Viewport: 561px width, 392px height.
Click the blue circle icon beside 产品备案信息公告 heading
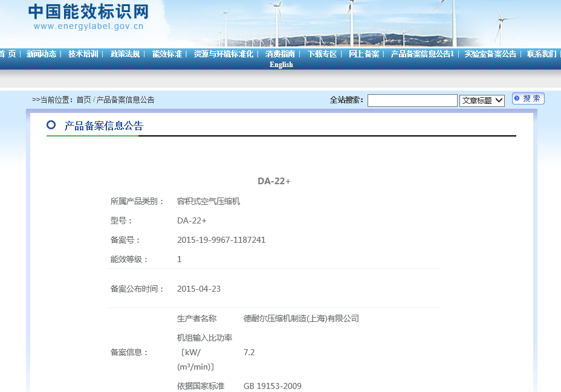pos(51,125)
